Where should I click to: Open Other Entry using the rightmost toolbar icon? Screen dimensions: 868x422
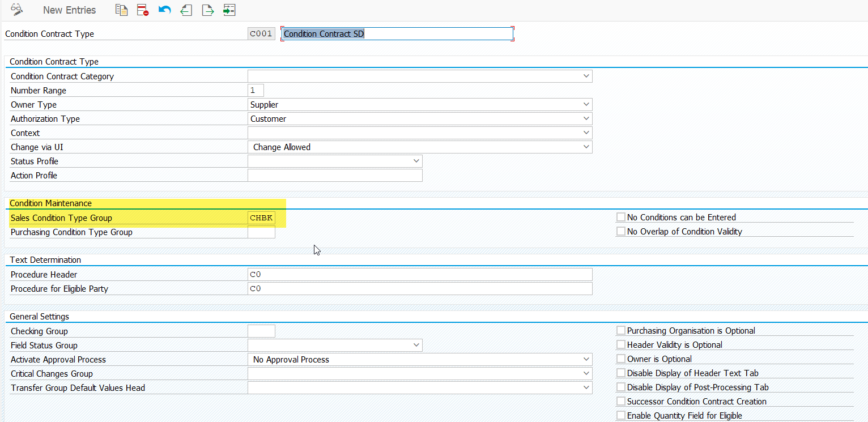click(229, 10)
